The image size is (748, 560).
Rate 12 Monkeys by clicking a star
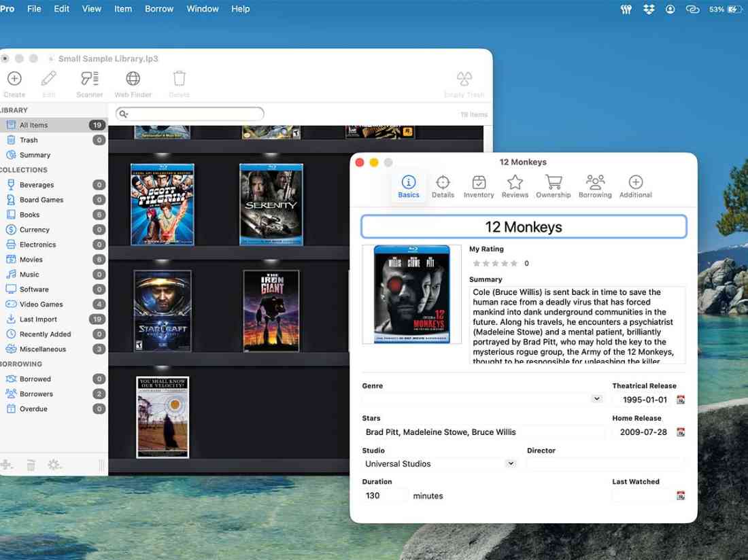click(496, 263)
